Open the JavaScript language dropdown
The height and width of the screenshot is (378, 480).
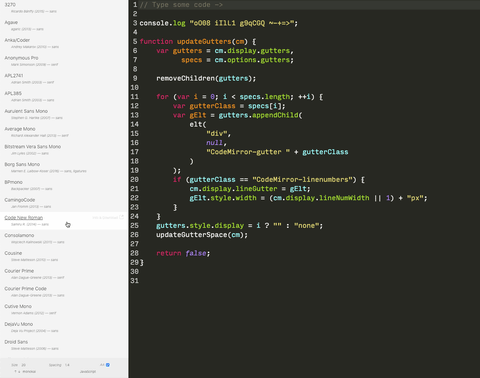pos(88,371)
